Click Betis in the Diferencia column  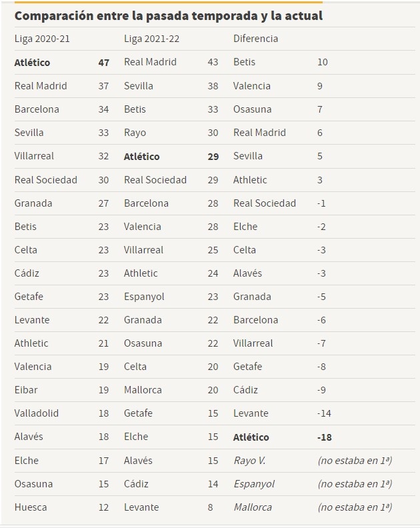(x=244, y=62)
